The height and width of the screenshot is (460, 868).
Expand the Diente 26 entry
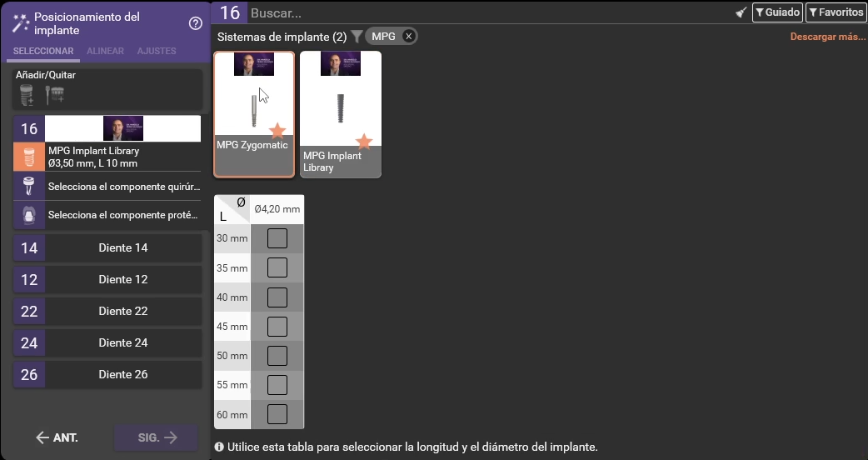(122, 374)
